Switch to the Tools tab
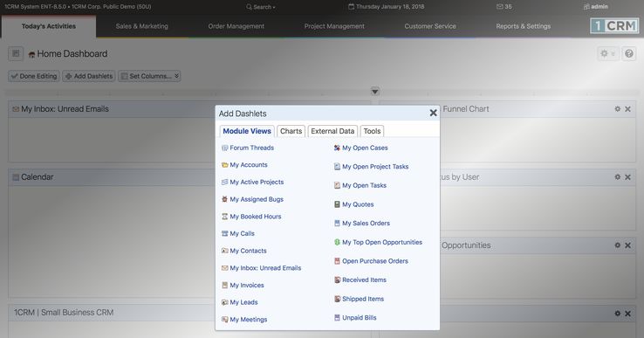 click(x=372, y=131)
